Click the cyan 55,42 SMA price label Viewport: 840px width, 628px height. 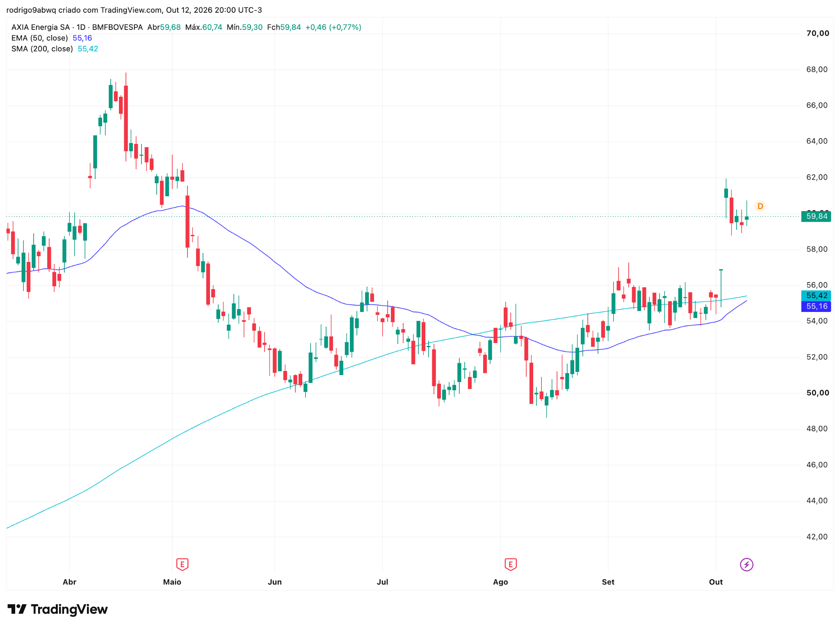coord(816,296)
